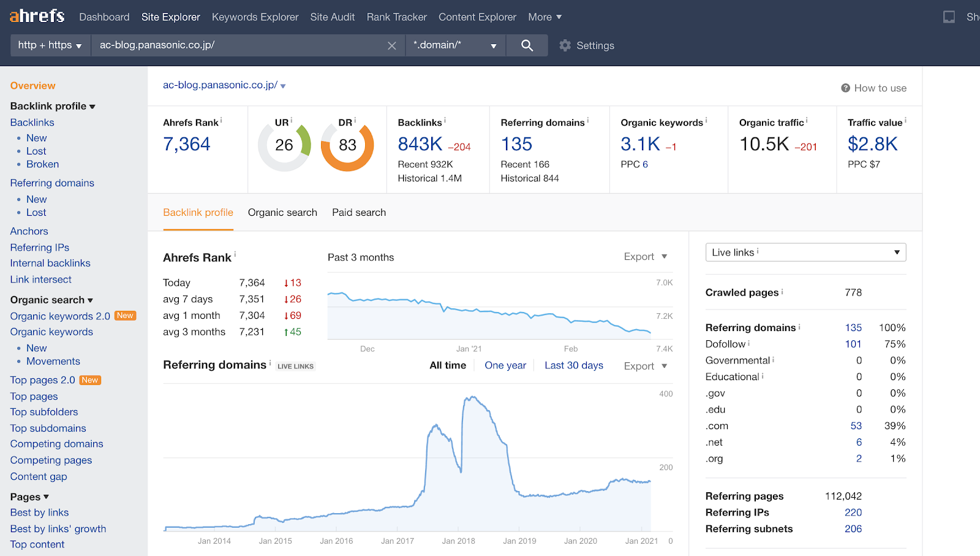Open Export dropdown for Ahrefs Rank chart

tap(646, 257)
